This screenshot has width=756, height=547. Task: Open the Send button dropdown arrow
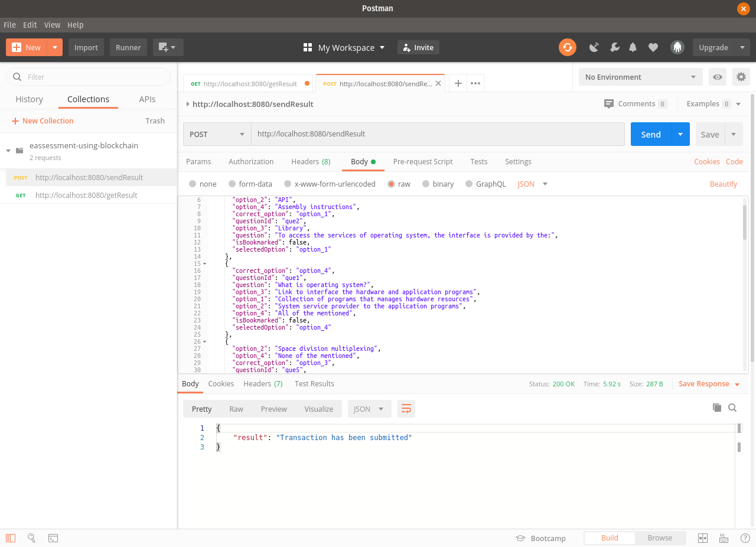tap(680, 134)
